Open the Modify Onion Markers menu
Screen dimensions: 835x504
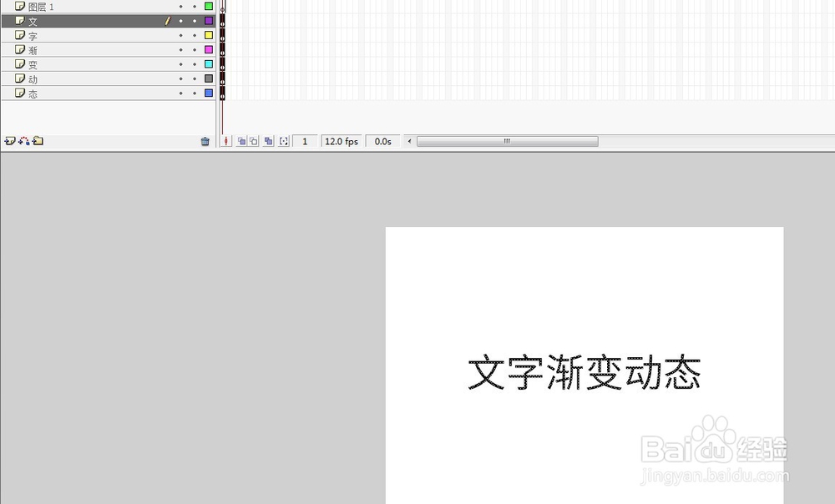pos(283,141)
